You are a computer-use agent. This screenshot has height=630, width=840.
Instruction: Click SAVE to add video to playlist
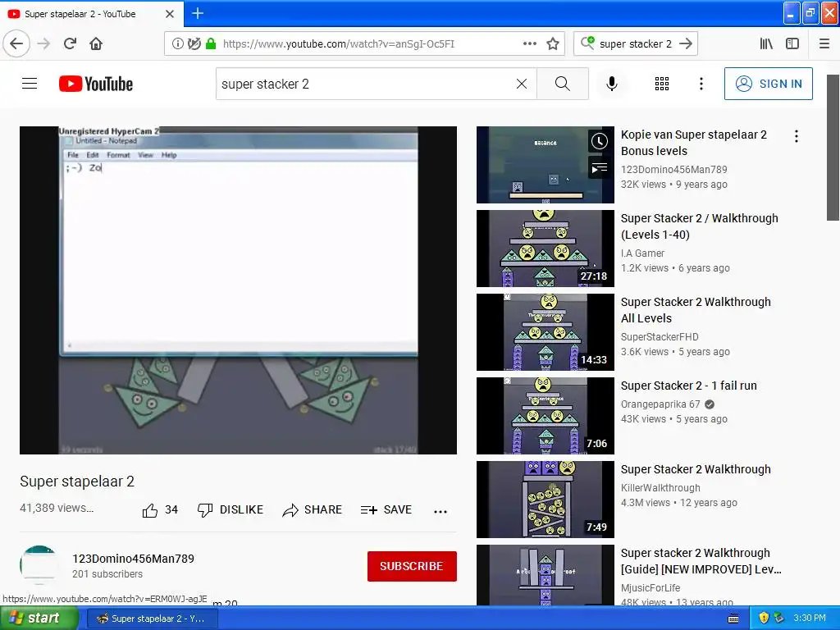coord(386,510)
